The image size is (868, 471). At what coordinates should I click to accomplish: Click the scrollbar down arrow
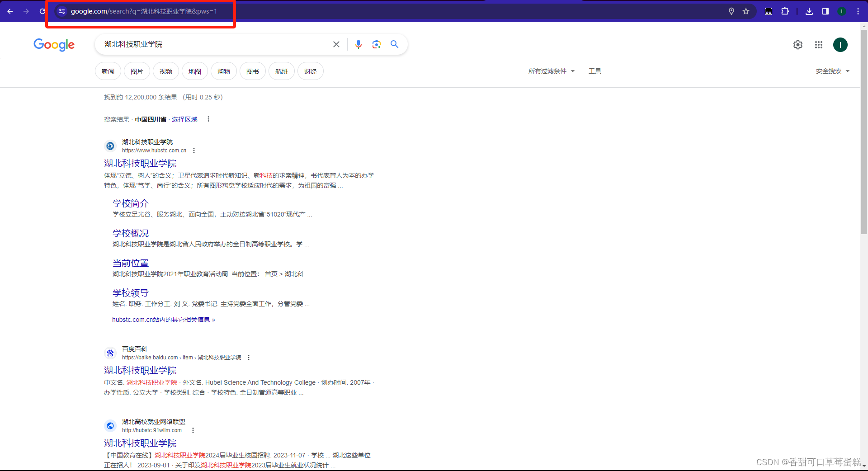click(864, 466)
